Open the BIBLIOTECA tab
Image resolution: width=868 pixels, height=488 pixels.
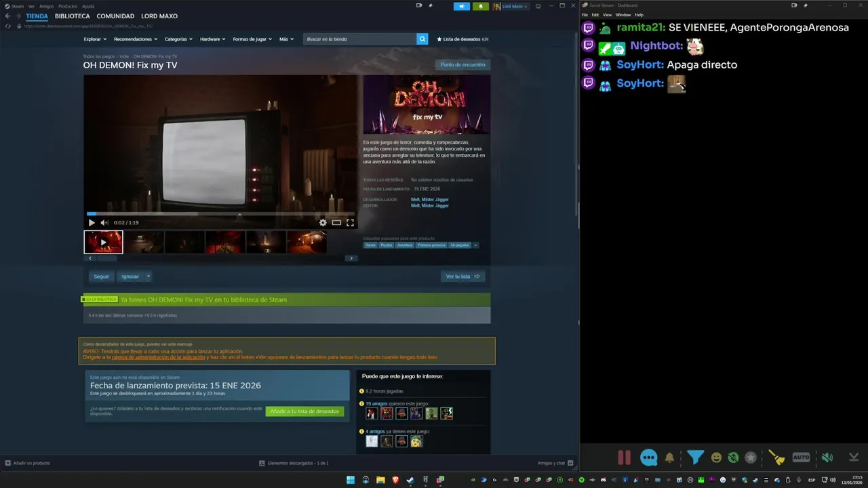point(72,16)
